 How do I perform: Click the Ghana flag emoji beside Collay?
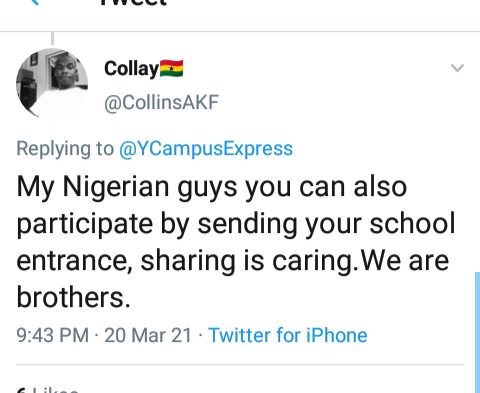171,68
